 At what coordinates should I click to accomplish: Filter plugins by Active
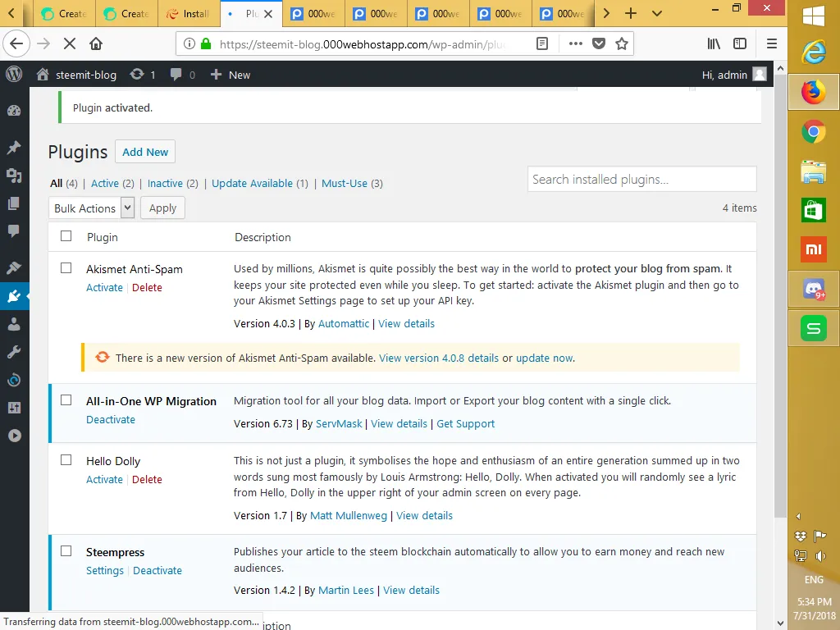pos(104,183)
